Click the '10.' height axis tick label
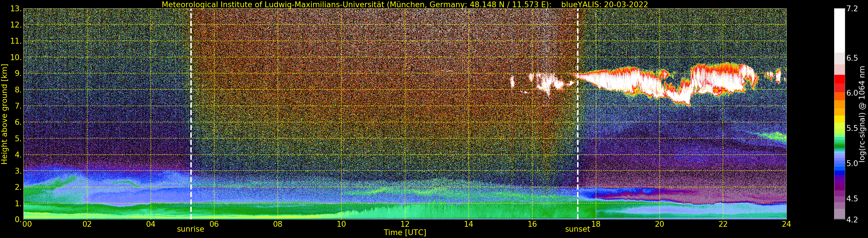The image size is (868, 238). coord(16,57)
